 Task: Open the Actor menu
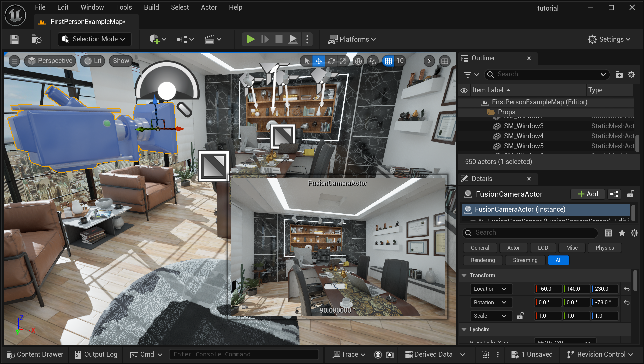209,7
